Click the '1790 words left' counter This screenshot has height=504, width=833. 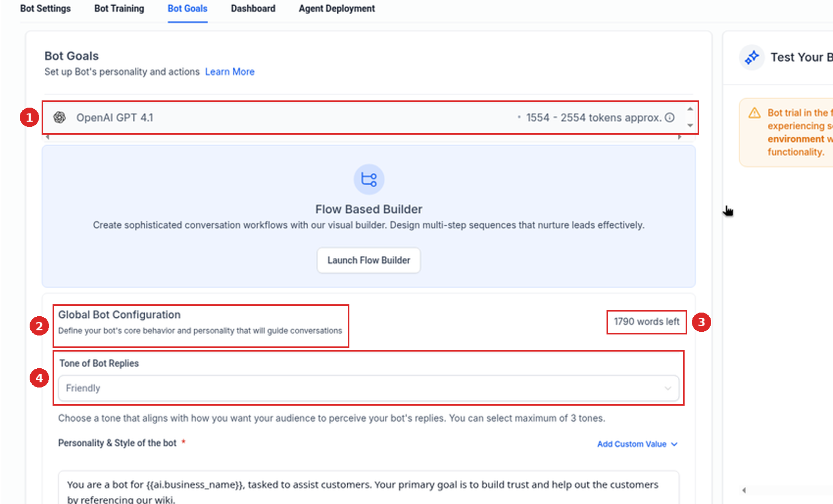(647, 322)
